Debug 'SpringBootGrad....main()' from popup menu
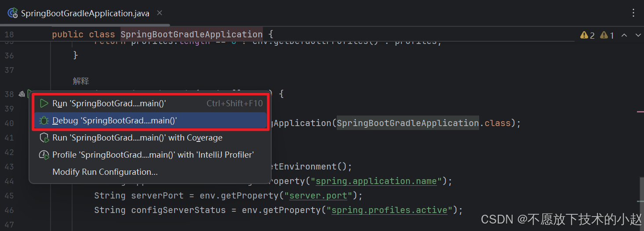Screen dimensions: 644x231 150,120
